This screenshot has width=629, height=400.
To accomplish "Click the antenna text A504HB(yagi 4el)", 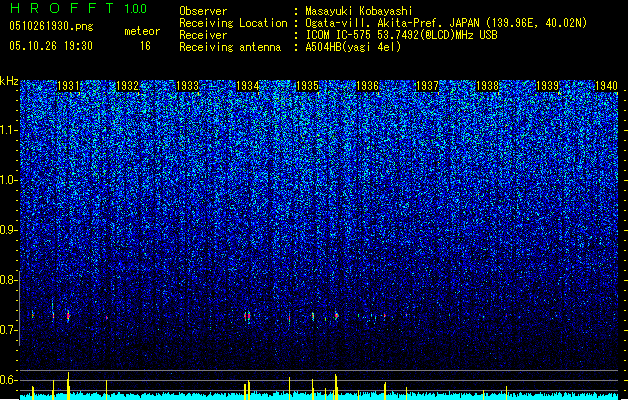I will 353,47.
